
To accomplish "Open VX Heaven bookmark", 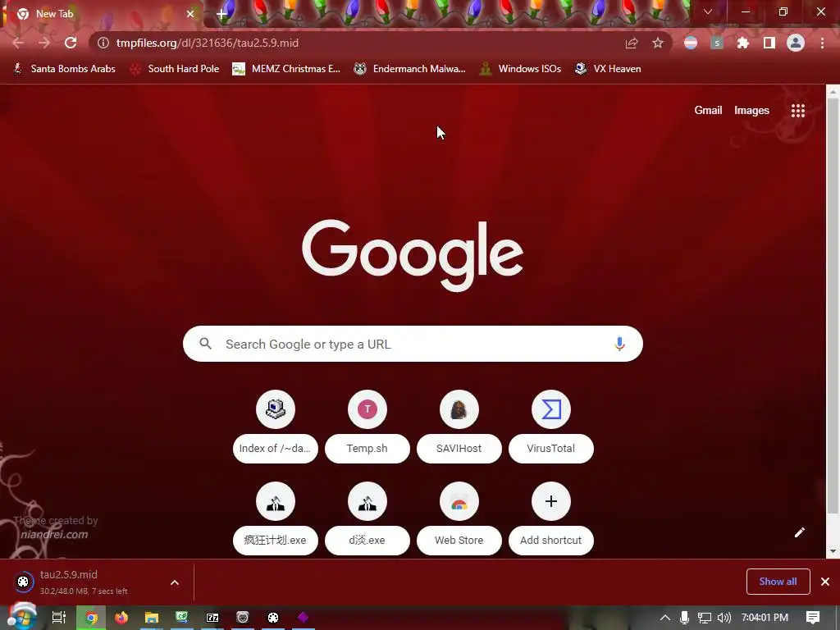I will click(608, 69).
